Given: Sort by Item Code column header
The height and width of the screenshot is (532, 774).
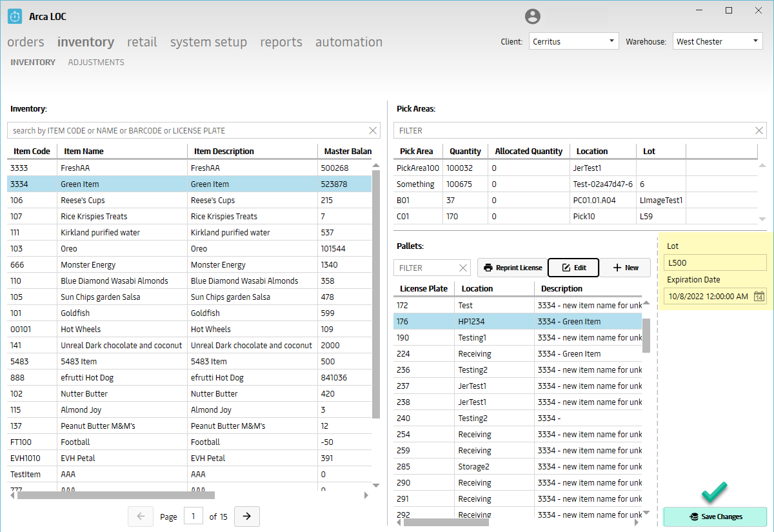Looking at the screenshot, I should point(32,152).
